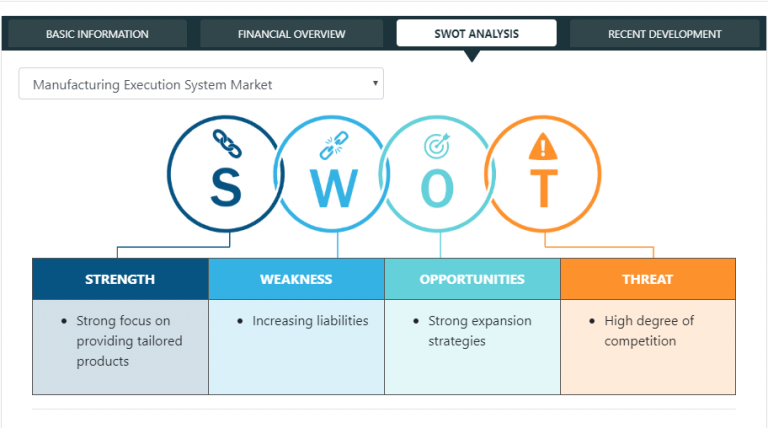Screen dimensions: 768x428
Task: Go to the Recent Development tab
Action: pyautogui.click(x=664, y=34)
